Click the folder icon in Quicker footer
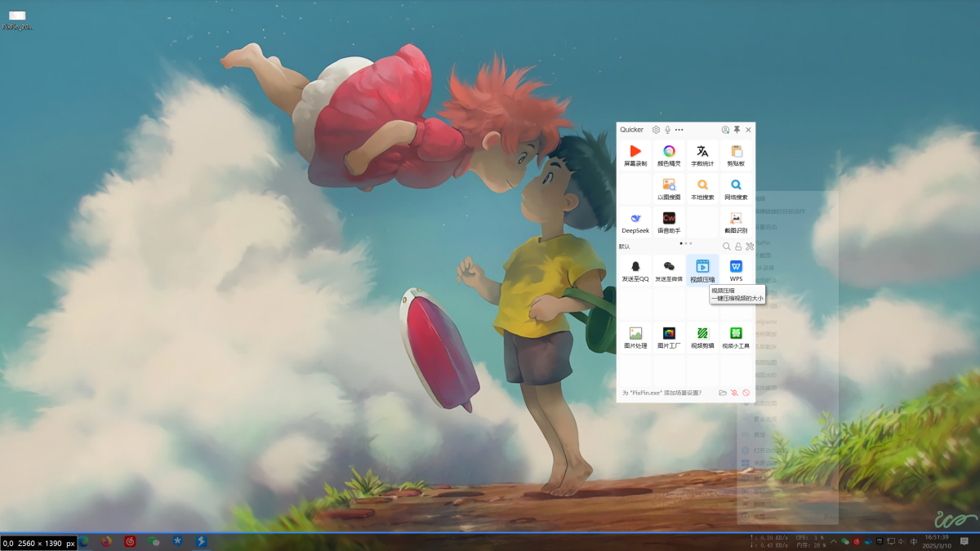This screenshot has width=980, height=551. click(723, 393)
